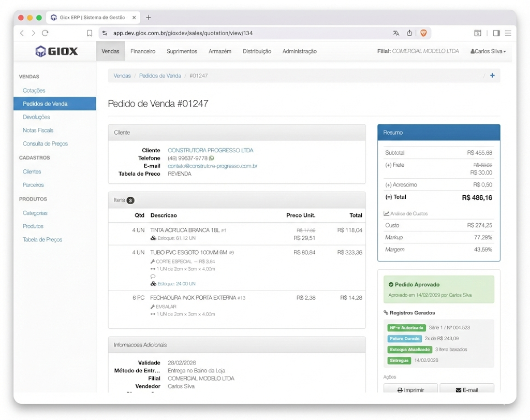Click the wrench icon next to CORTE ESPECIAL
Image resolution: width=530 pixels, height=420 pixels.
153,262
